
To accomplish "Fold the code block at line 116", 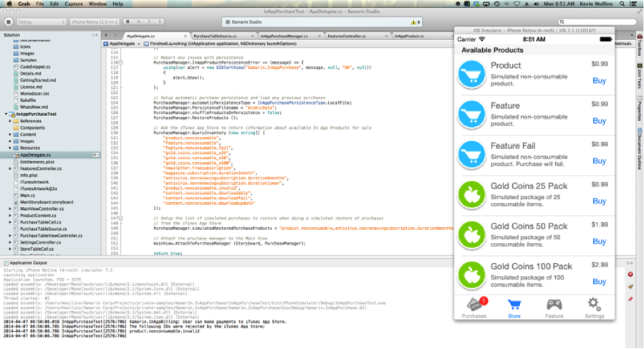I will [x=121, y=62].
